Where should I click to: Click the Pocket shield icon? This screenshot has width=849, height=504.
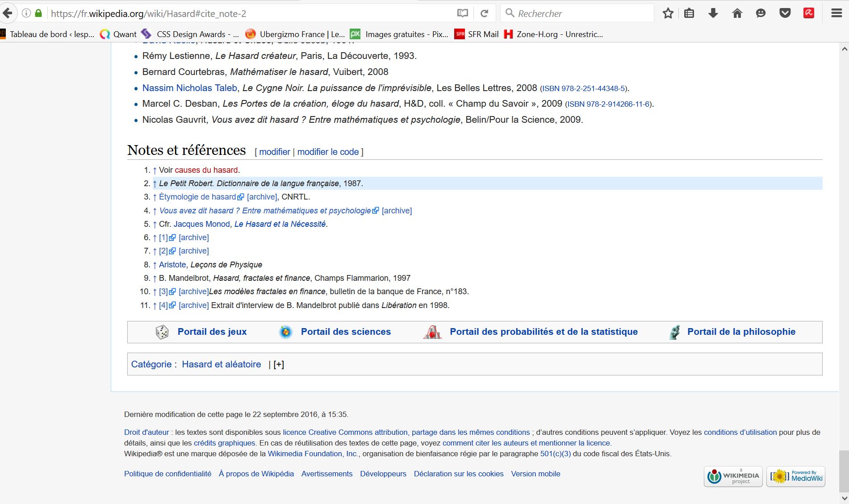785,13
